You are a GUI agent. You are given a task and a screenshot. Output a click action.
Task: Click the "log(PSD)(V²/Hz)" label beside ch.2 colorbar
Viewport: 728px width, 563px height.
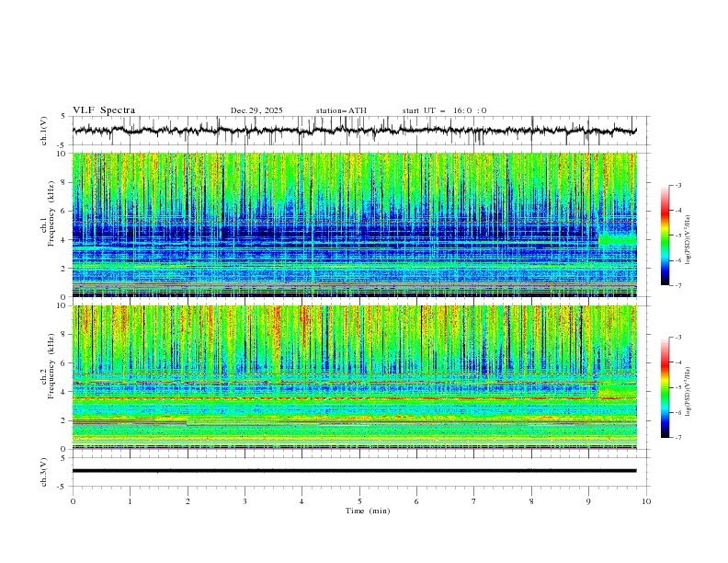tap(688, 391)
